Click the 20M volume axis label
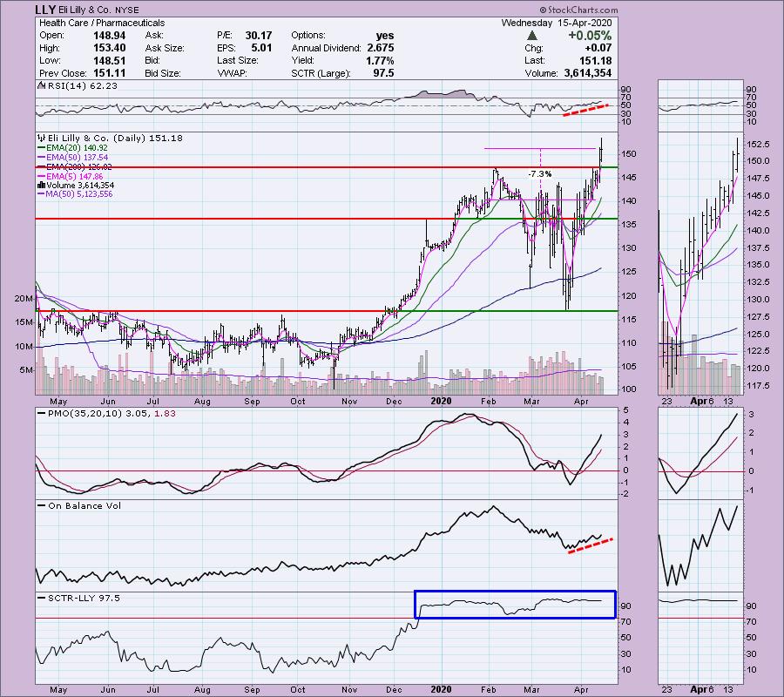This screenshot has width=784, height=697. (24, 299)
